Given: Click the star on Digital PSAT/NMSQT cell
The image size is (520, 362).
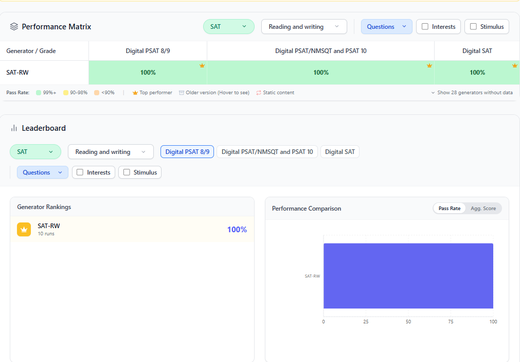Looking at the screenshot, I should pyautogui.click(x=429, y=66).
